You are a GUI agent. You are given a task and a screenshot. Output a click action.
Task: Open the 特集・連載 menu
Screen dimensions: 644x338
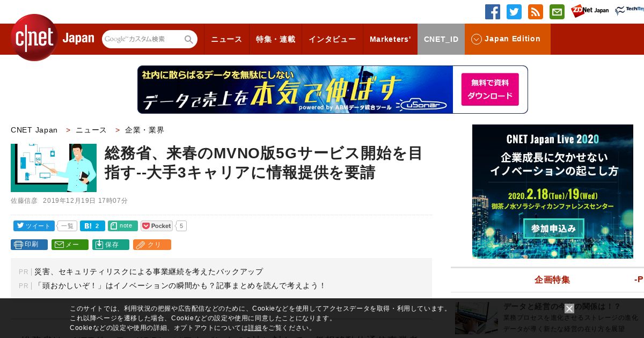coord(275,39)
